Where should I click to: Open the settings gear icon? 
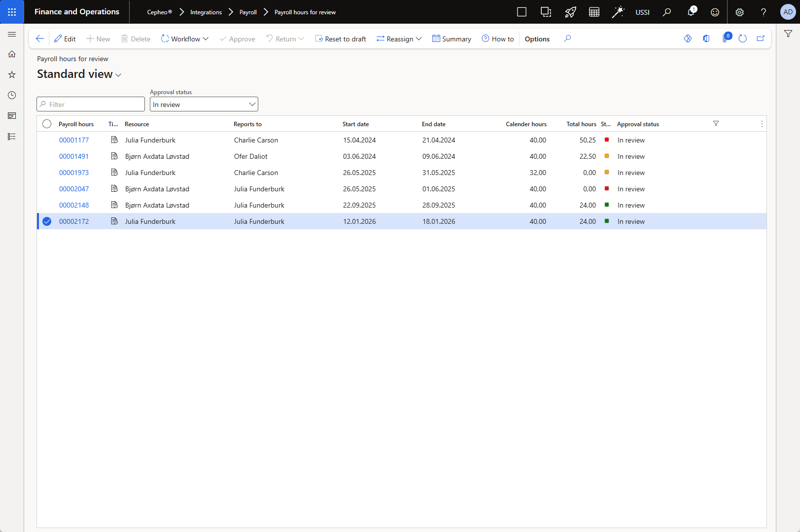[739, 12]
